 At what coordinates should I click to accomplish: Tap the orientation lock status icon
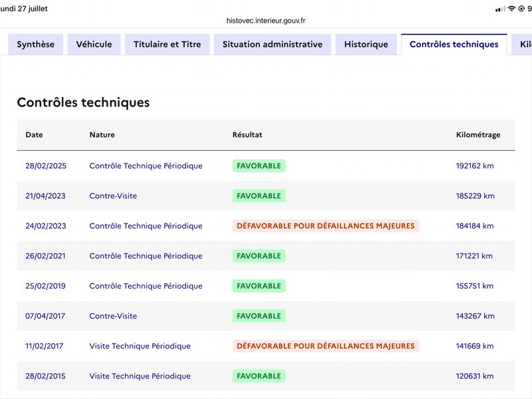(521, 9)
